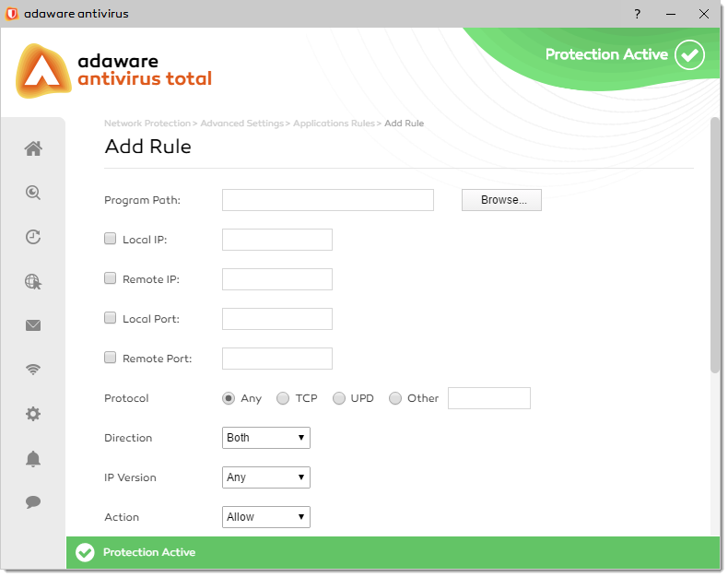Select the Other protocol radio button
This screenshot has width=728, height=577.
tap(395, 398)
